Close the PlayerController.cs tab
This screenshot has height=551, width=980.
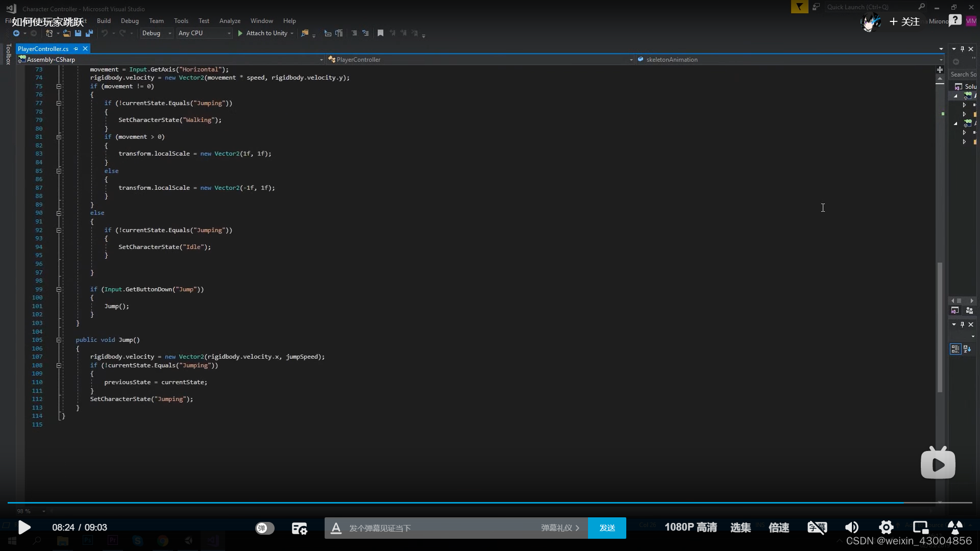85,49
